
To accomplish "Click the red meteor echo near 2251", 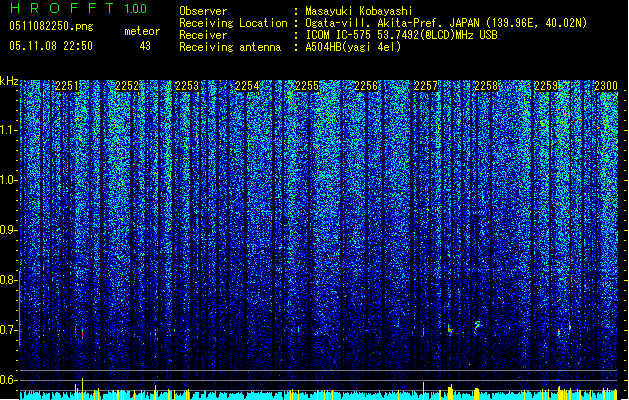I will click(x=83, y=333).
